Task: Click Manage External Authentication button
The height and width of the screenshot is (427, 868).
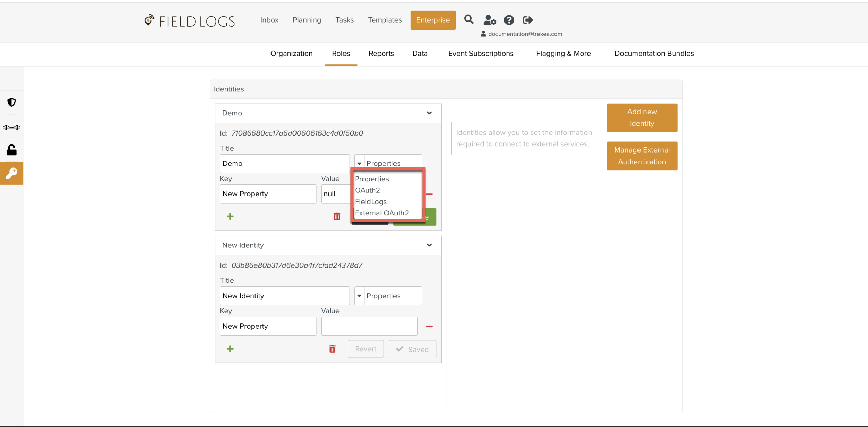Action: [642, 156]
